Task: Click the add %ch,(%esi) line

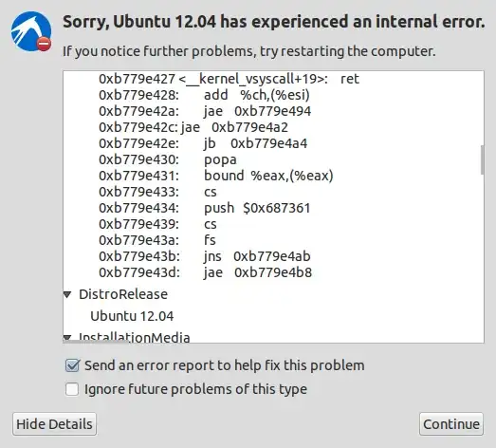Action: [x=204, y=95]
